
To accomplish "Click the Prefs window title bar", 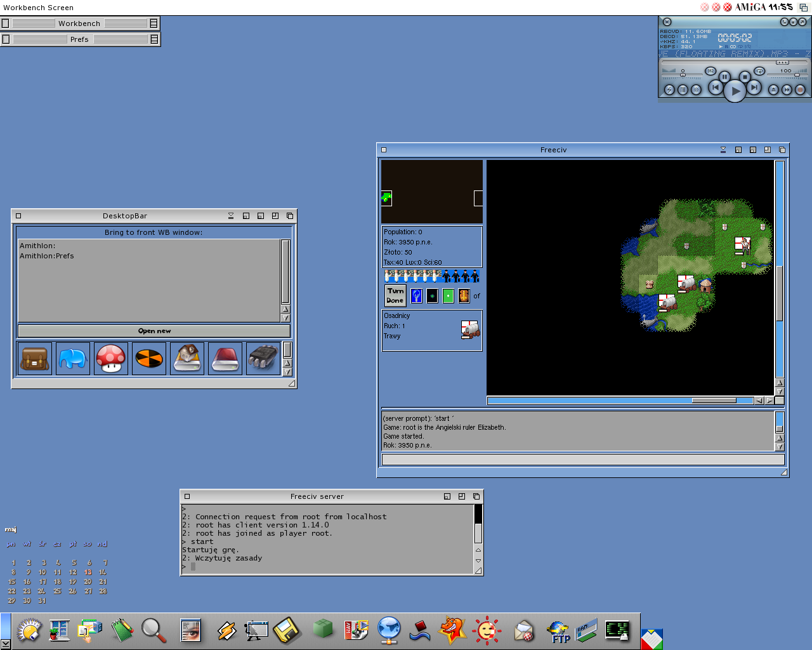I will 79,39.
